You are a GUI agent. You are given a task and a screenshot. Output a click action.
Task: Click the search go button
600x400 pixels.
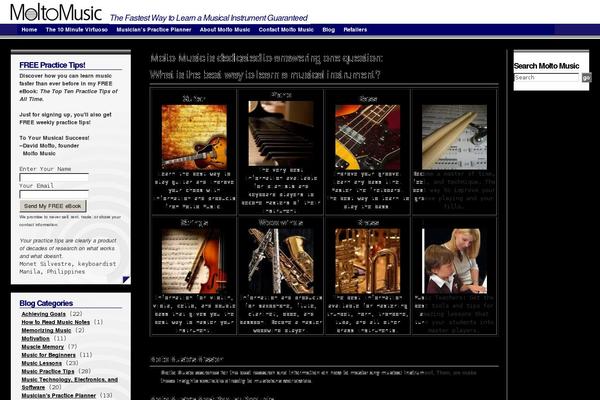coord(586,78)
